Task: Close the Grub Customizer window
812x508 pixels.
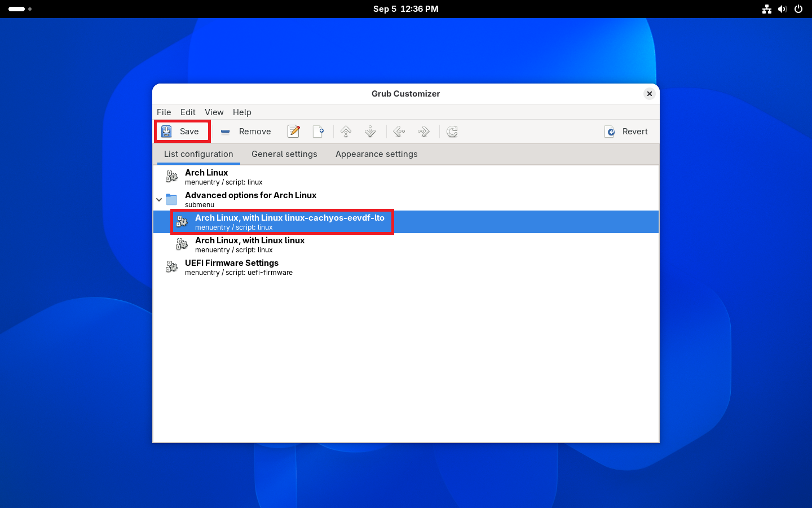Action: [650, 94]
